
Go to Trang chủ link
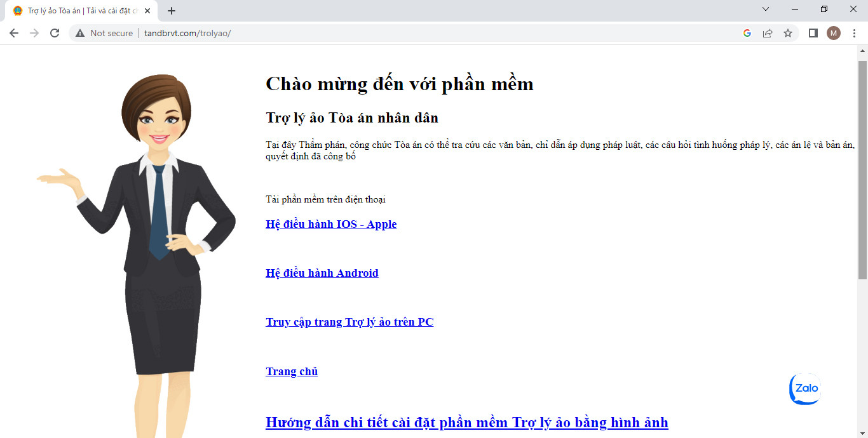pyautogui.click(x=292, y=371)
